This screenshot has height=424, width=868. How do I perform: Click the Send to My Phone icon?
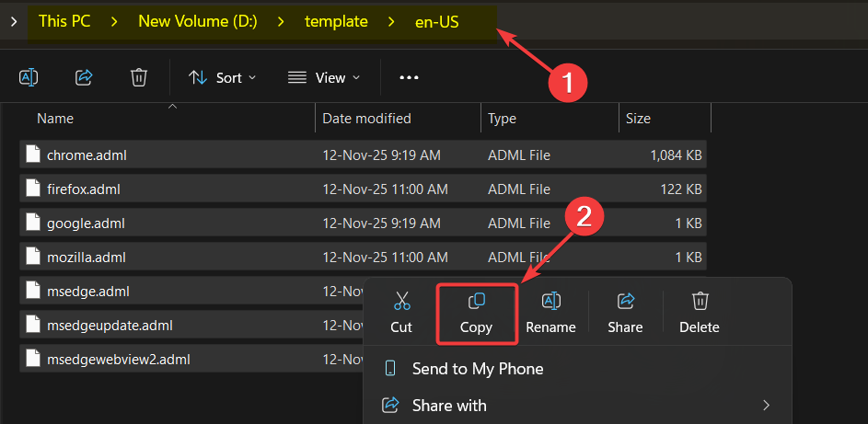point(390,369)
